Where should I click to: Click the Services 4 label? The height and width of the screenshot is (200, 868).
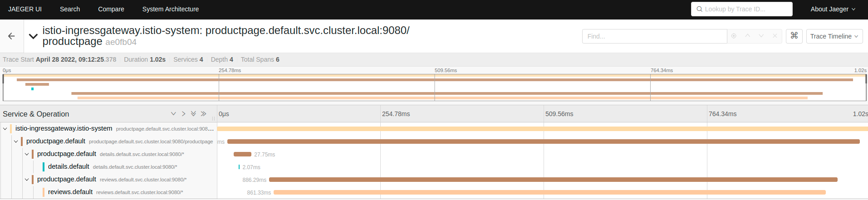pos(188,59)
